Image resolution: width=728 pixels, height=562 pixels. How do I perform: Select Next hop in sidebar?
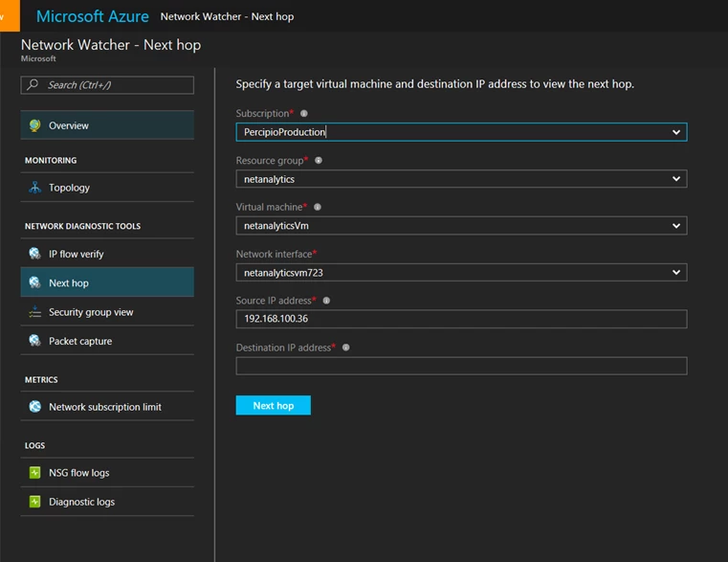coord(107,282)
